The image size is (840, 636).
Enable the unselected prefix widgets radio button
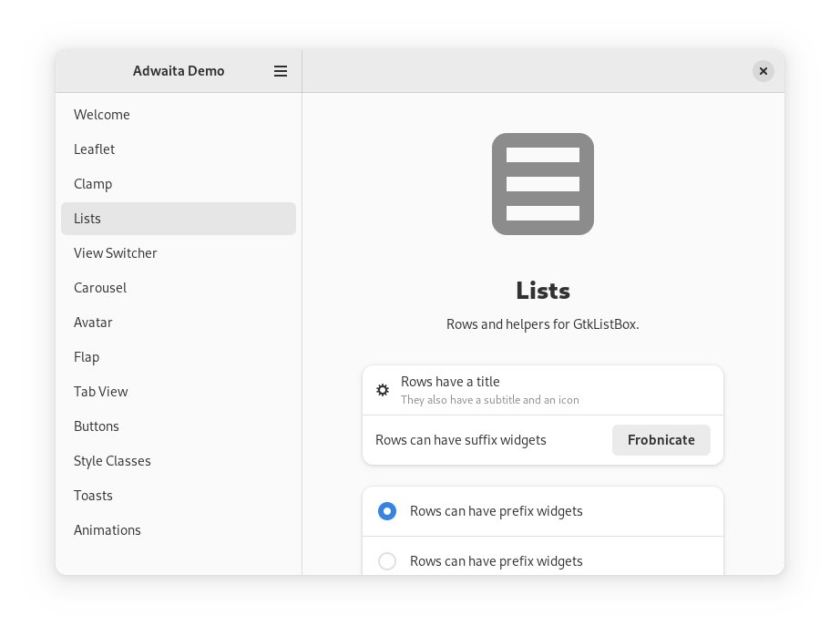tap(387, 561)
